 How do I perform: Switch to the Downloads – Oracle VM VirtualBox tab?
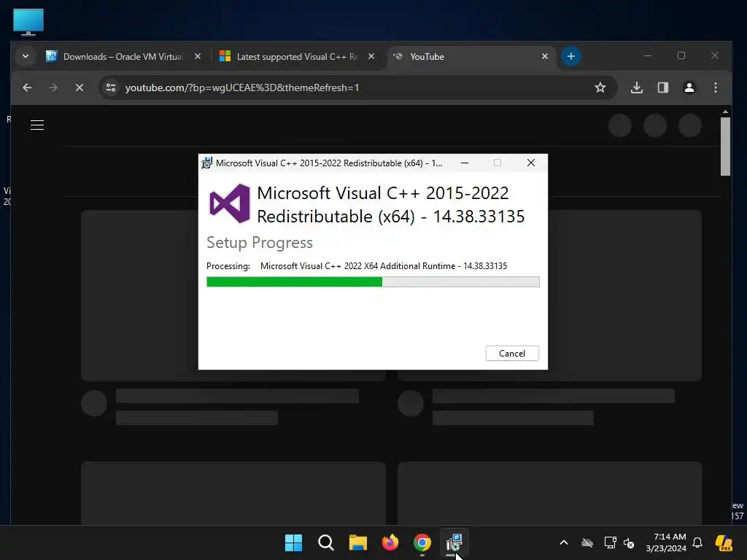123,57
